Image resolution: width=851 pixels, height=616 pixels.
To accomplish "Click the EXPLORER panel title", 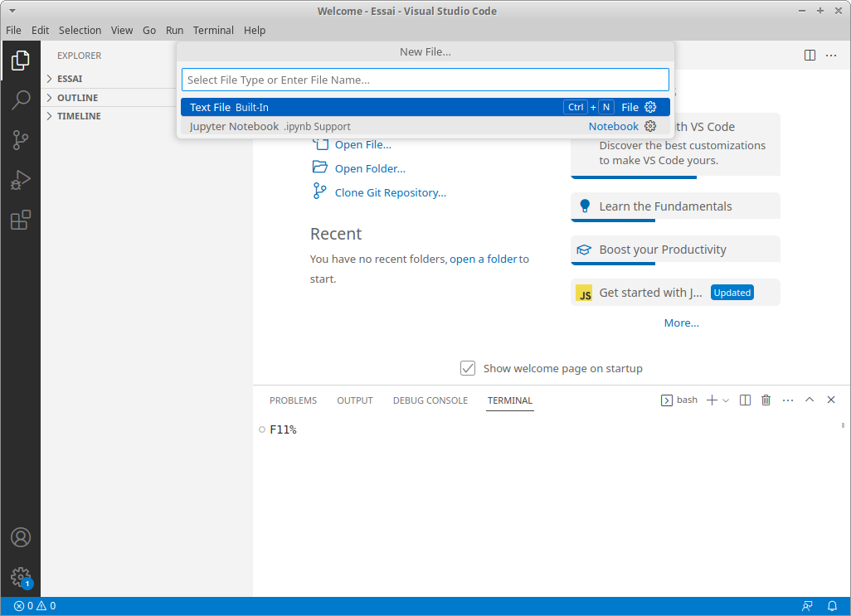I will click(x=80, y=56).
